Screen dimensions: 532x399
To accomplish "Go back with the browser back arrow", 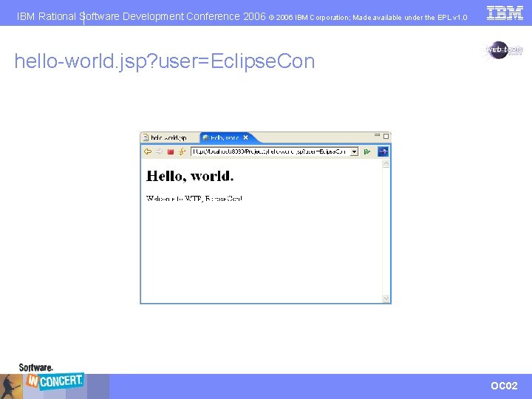I will point(147,151).
